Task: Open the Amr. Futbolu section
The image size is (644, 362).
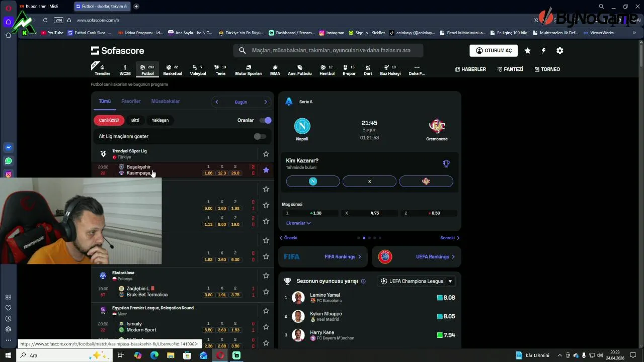Action: pos(300,70)
